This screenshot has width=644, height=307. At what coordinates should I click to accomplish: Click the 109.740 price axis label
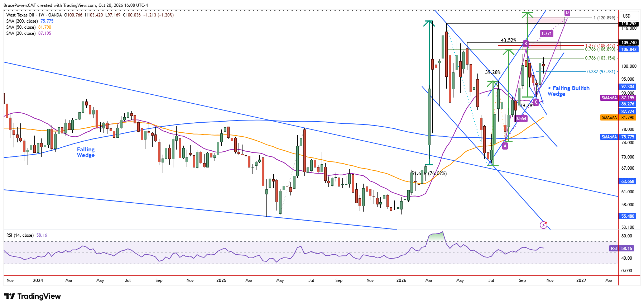pos(629,43)
